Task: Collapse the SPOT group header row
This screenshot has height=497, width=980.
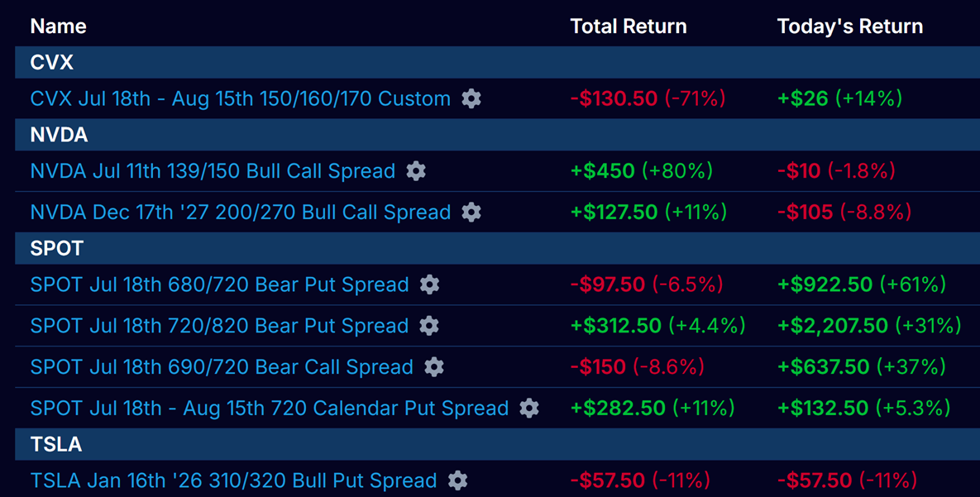Action: [x=498, y=248]
